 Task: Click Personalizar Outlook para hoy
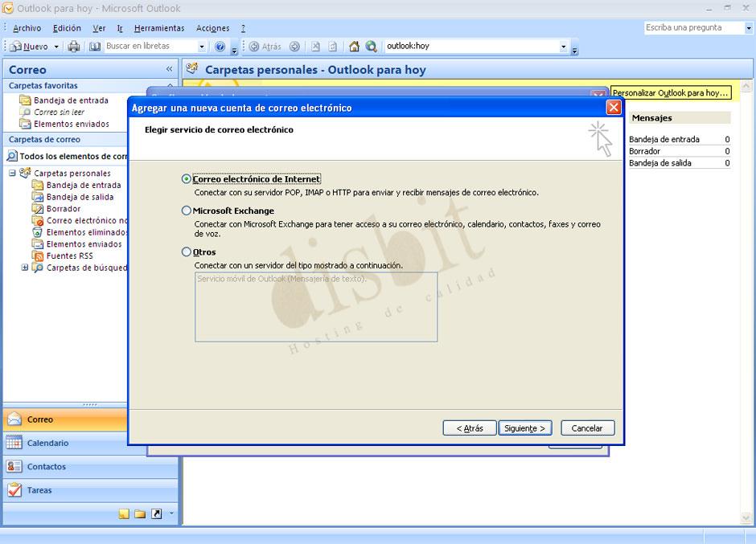coord(671,92)
